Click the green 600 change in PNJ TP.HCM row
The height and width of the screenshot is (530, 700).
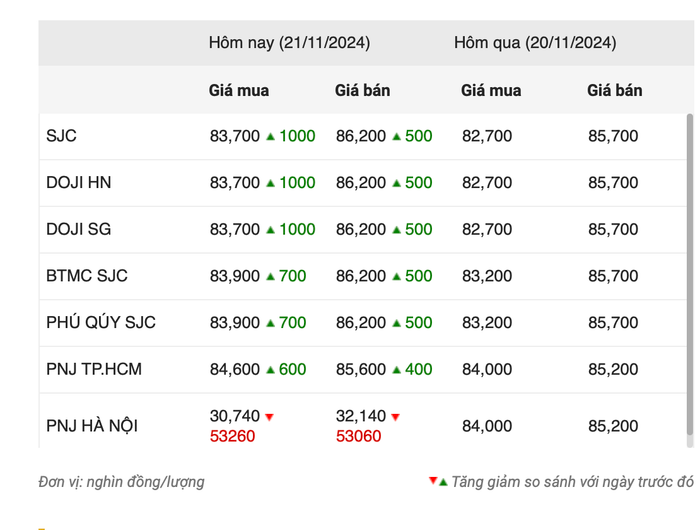point(292,369)
